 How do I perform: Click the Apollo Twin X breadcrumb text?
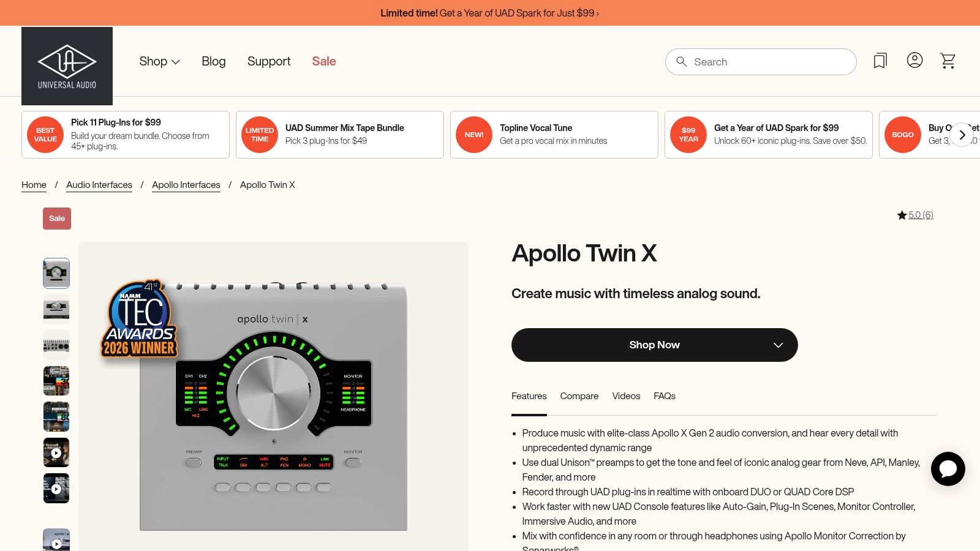point(268,185)
